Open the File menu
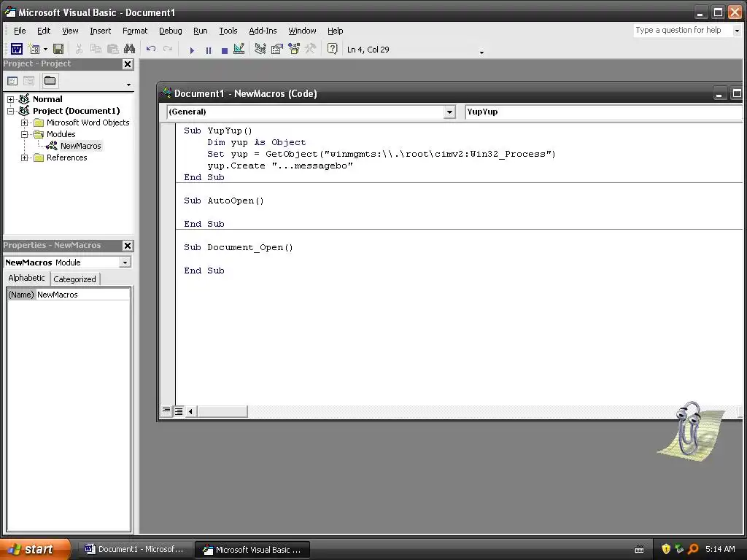 click(x=20, y=31)
